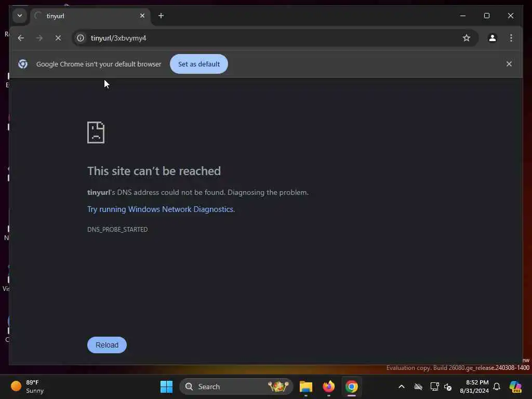Screen dimensions: 532x399
Task: Click the sad page error icon
Action: pos(96,132)
